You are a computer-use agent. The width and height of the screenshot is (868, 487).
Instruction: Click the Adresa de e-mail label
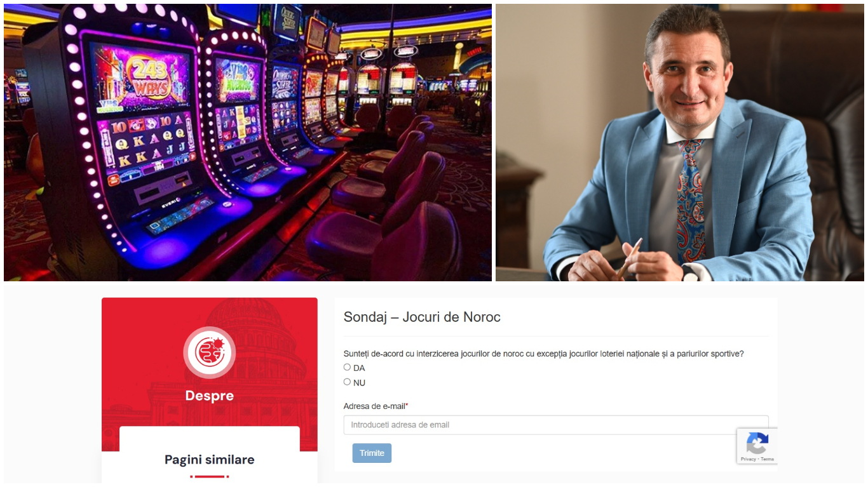coord(374,406)
